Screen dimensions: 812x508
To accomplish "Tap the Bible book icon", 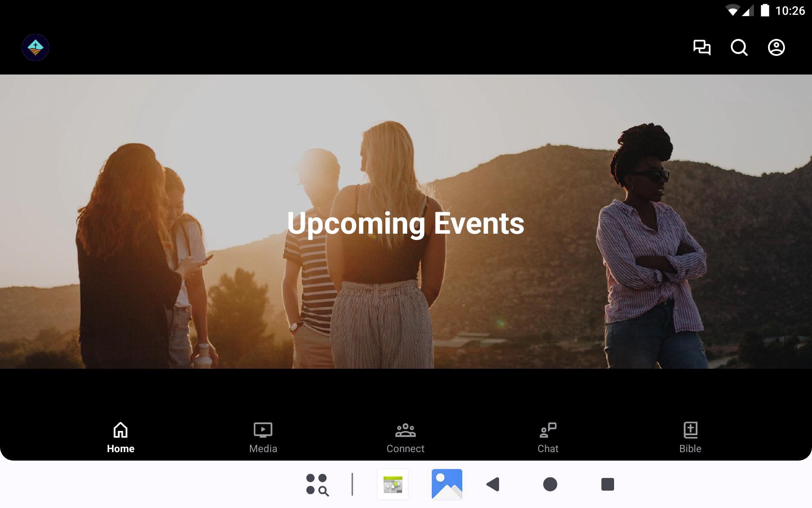I will point(690,430).
